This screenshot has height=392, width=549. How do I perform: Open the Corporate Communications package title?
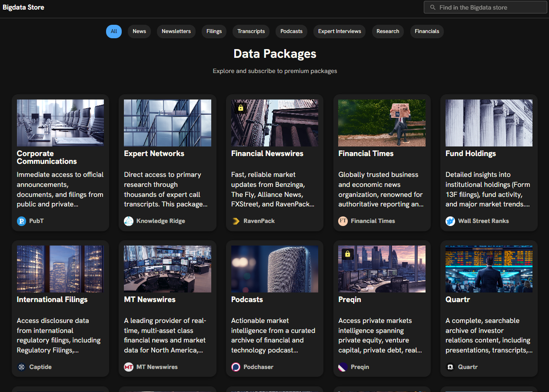(47, 157)
